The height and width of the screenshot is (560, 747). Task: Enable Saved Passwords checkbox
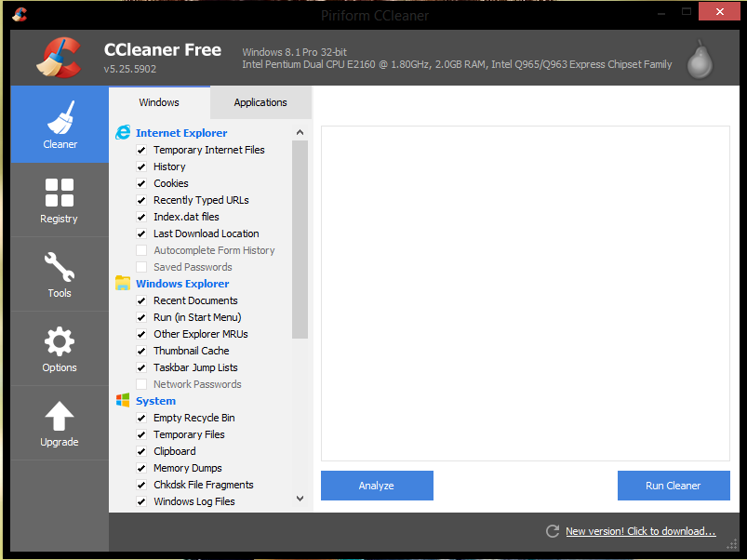[x=141, y=267]
